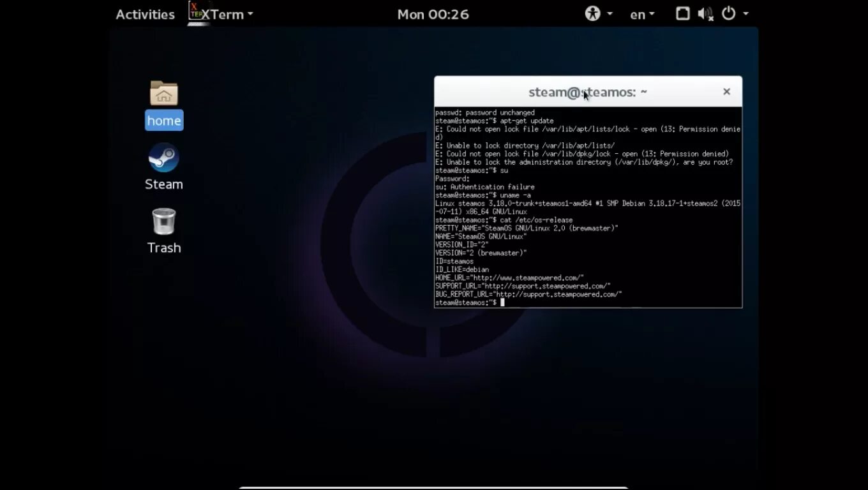Open the accessibility menu icon
The height and width of the screenshot is (490, 868).
coord(593,13)
